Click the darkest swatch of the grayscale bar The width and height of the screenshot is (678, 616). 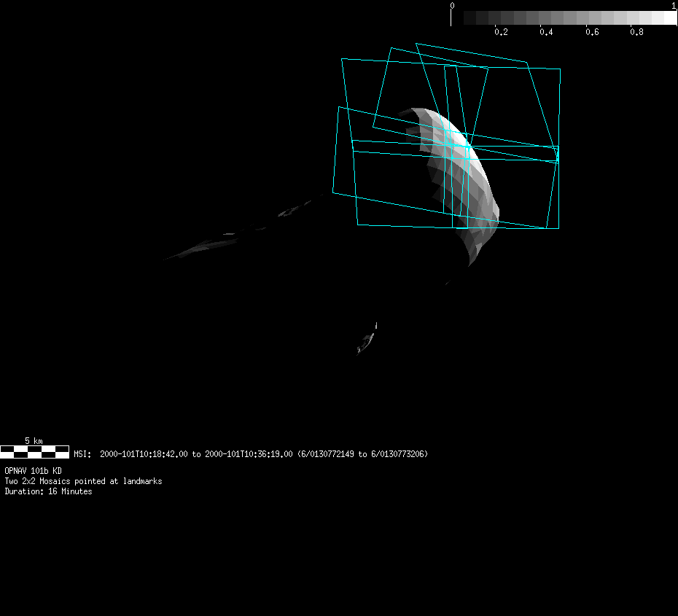tap(469, 17)
